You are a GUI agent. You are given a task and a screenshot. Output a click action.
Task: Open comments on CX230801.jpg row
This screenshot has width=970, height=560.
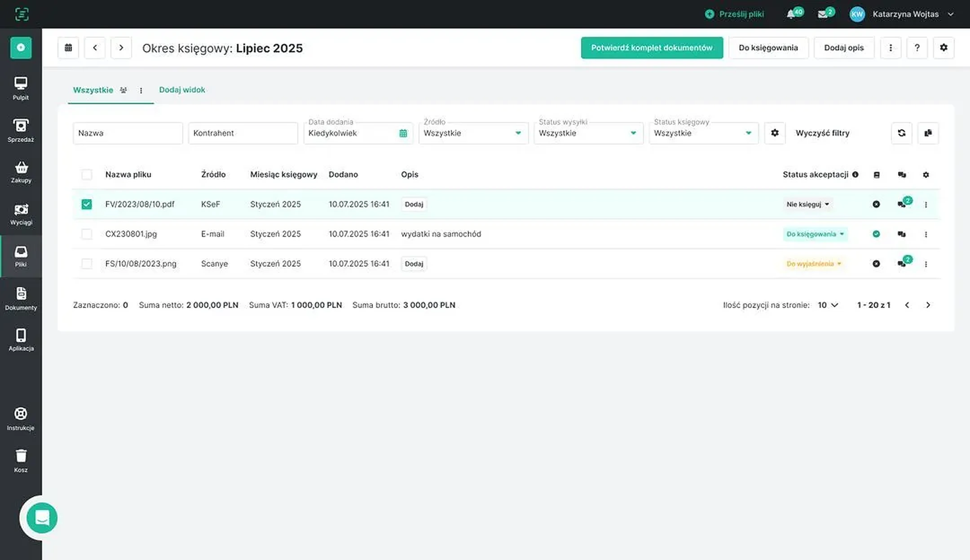pyautogui.click(x=902, y=234)
